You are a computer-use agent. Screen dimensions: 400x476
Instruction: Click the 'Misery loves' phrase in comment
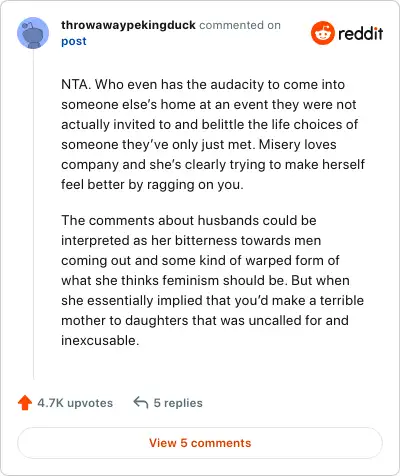pos(297,144)
